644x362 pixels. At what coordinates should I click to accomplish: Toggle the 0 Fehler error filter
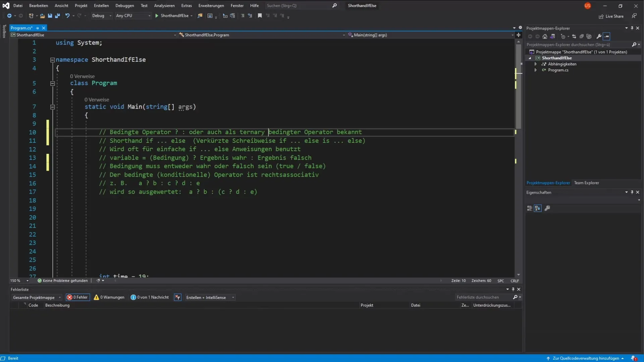click(78, 297)
